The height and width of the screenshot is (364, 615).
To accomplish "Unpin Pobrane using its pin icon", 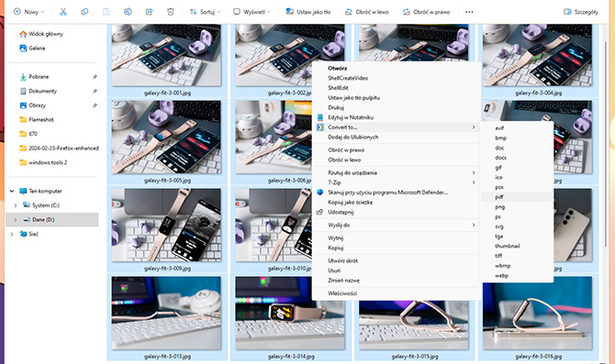I will click(95, 77).
